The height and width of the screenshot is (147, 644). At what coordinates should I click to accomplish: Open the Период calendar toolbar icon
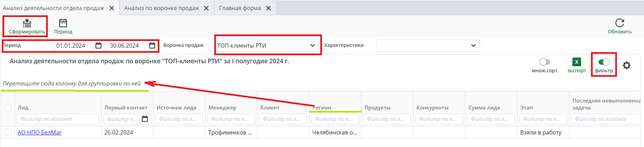tap(63, 23)
